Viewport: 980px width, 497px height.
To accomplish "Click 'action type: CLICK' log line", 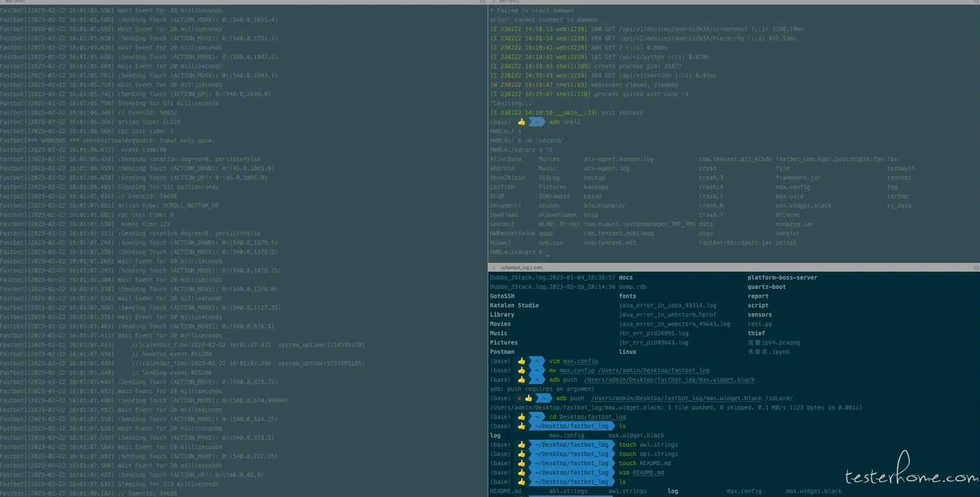I will (90, 122).
